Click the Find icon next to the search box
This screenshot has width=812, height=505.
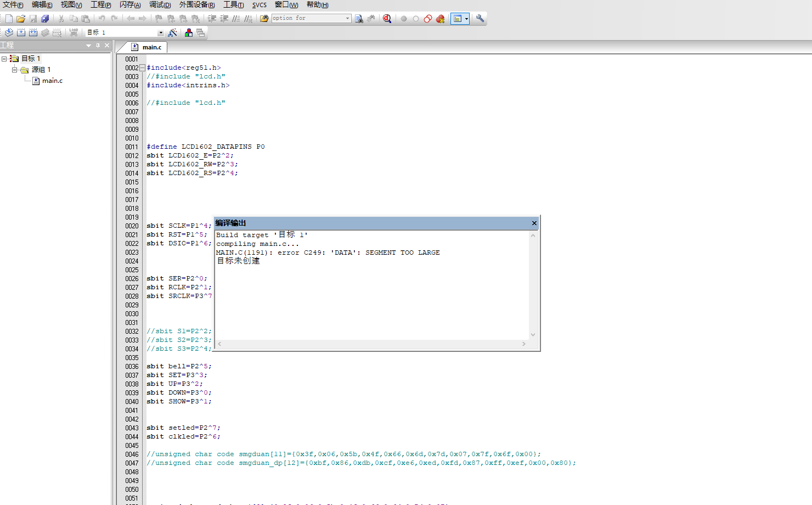click(359, 19)
